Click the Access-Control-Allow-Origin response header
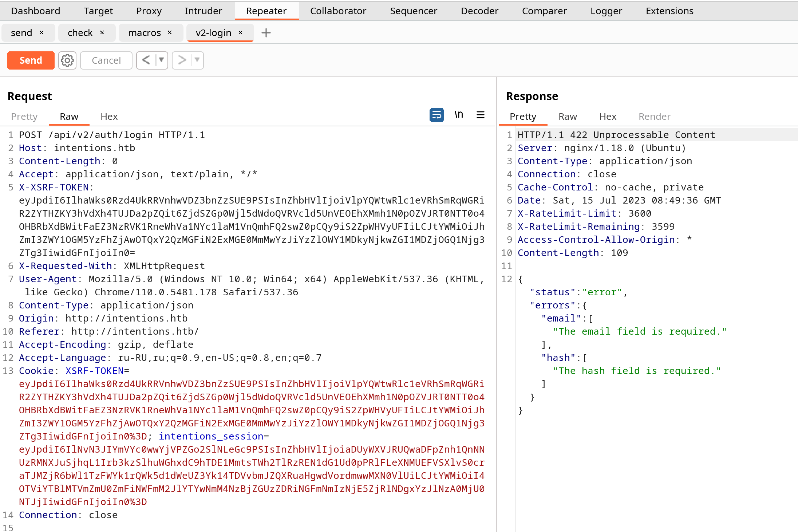The image size is (798, 532). point(605,240)
